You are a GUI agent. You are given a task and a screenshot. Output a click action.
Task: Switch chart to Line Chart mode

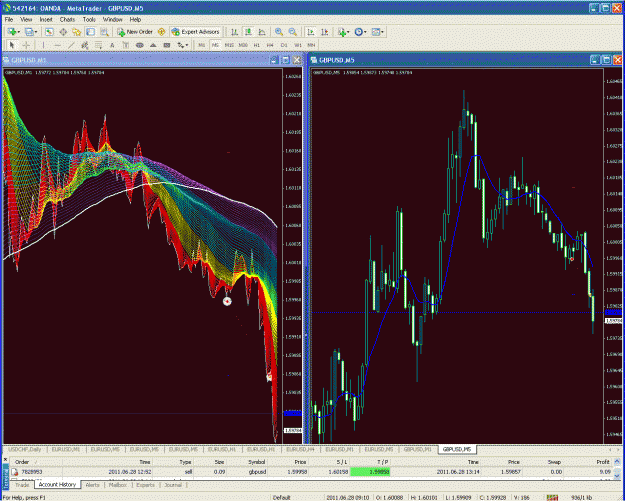coord(262,32)
